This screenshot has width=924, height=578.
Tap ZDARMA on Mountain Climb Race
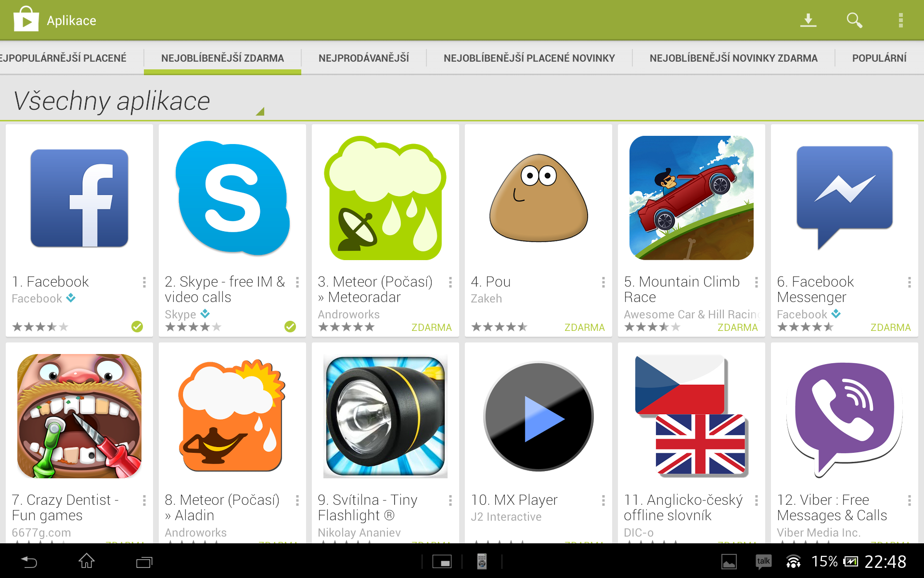tap(737, 328)
